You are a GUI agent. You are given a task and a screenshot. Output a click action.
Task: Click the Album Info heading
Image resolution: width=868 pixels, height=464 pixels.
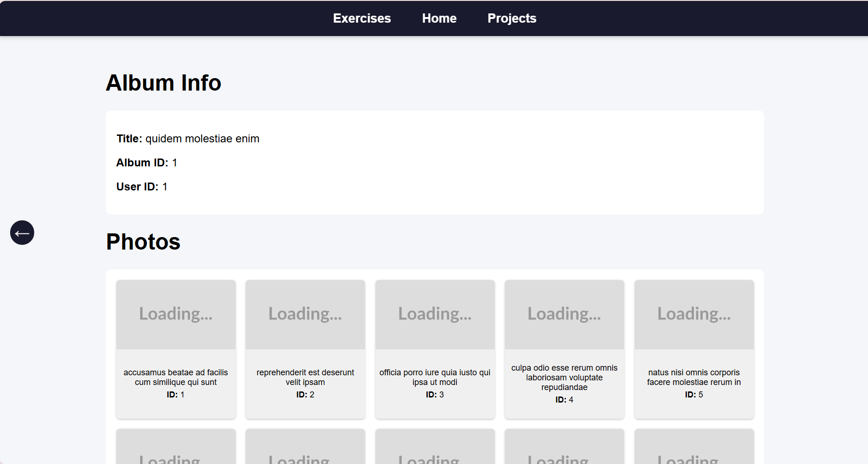pos(164,83)
